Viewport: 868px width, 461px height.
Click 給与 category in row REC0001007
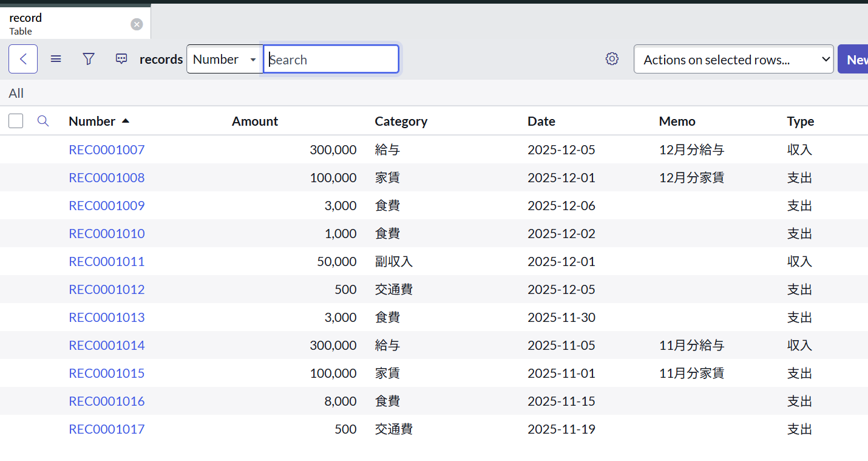[387, 149]
